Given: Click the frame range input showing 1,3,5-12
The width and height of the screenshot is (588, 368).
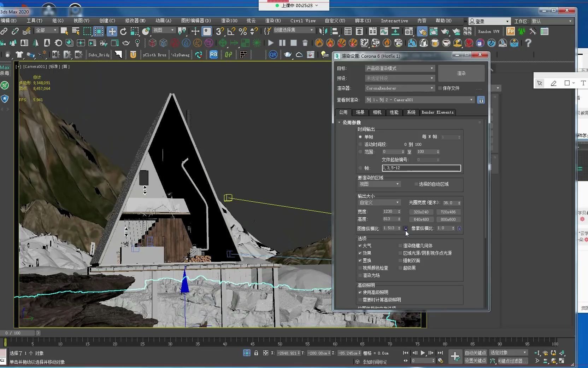Looking at the screenshot, I should (421, 168).
